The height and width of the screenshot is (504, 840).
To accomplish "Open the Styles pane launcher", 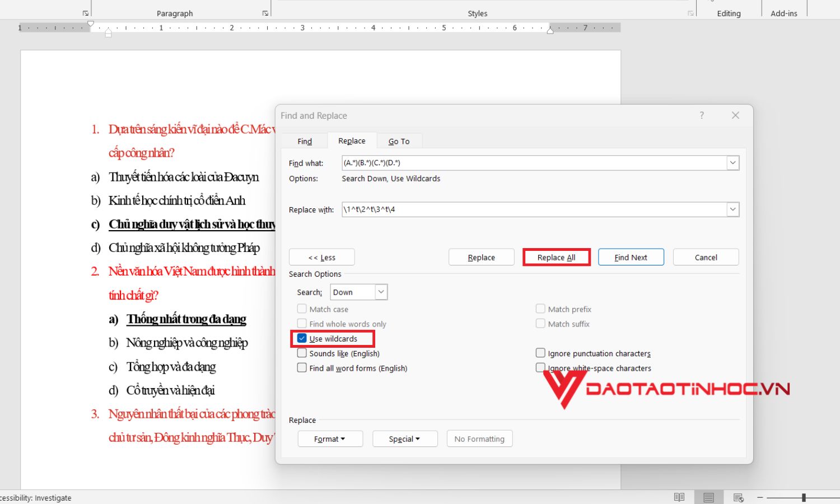I will point(691,13).
